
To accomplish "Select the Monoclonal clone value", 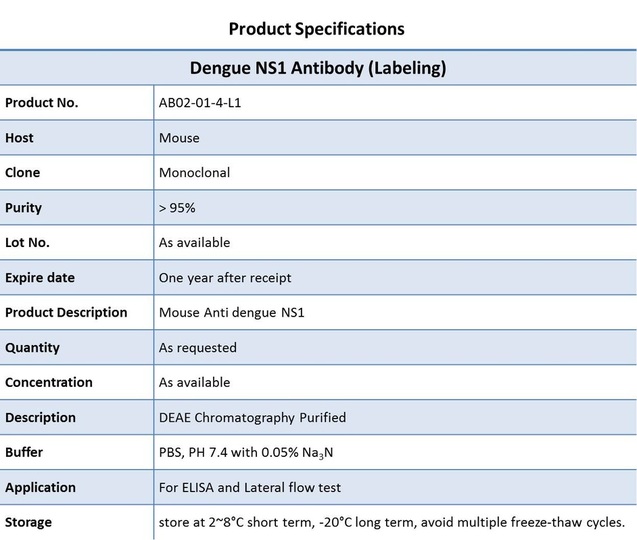I will click(x=195, y=173).
